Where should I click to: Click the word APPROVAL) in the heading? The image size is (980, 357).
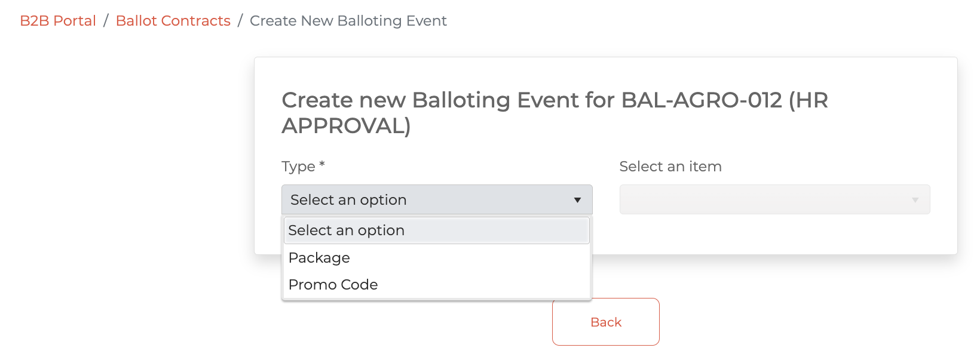[x=346, y=126]
